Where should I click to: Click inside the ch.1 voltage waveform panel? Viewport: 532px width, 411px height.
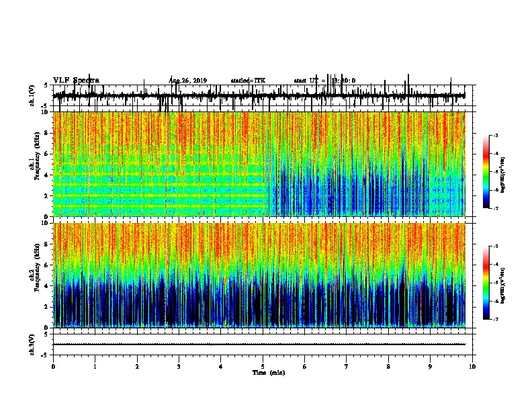[x=263, y=95]
